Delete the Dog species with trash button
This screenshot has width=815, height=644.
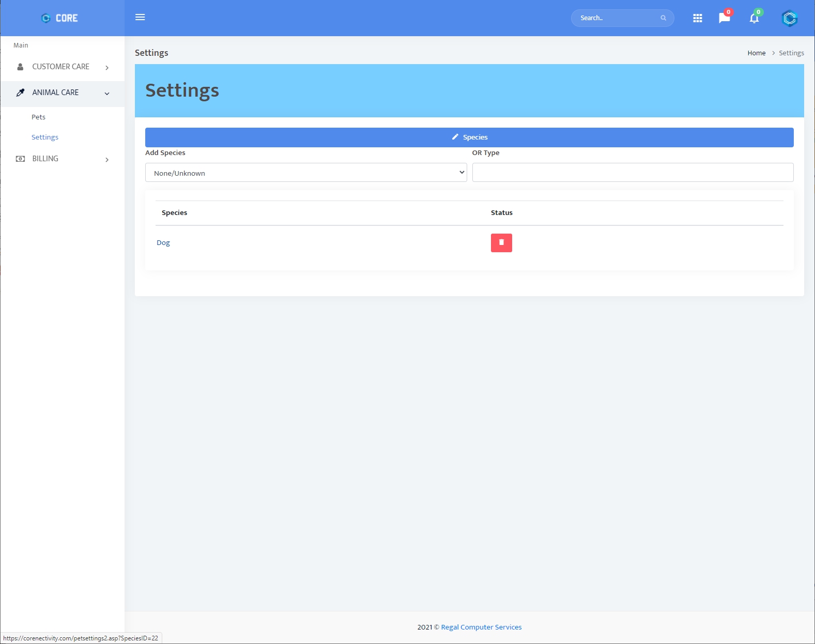point(501,243)
